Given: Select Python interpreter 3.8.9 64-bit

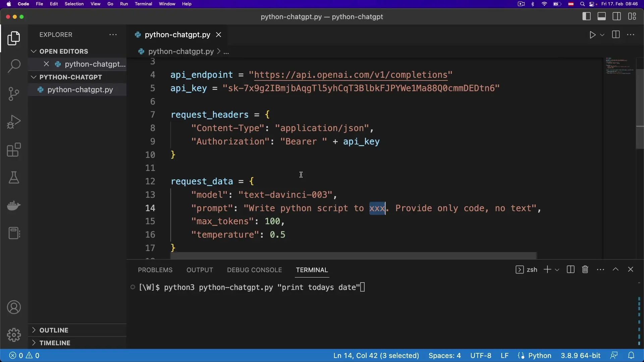Looking at the screenshot, I should point(581,356).
